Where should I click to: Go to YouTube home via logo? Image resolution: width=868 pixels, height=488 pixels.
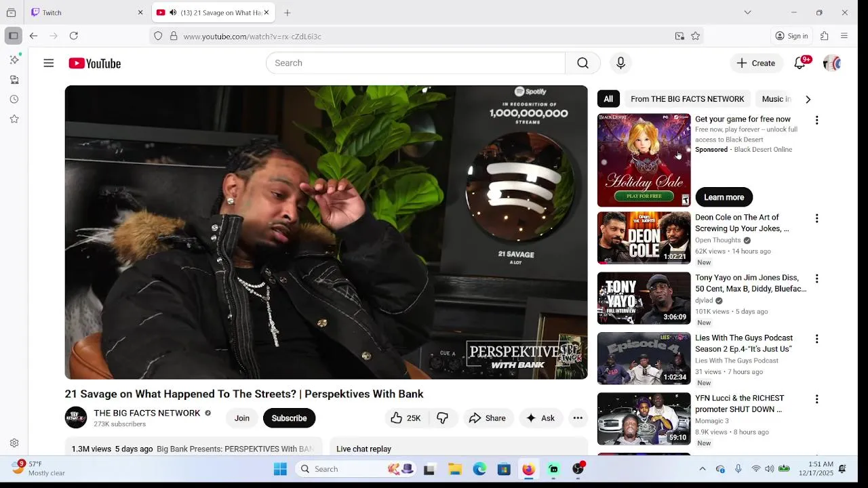[x=94, y=63]
